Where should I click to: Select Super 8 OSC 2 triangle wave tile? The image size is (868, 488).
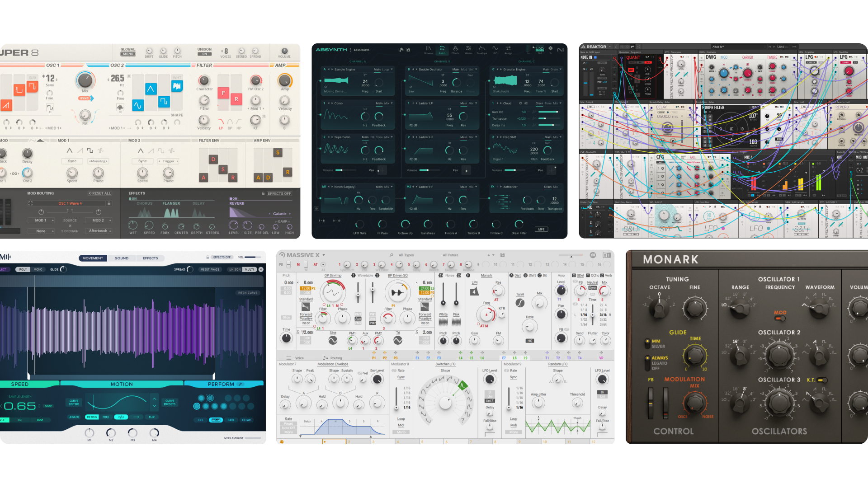coord(151,89)
